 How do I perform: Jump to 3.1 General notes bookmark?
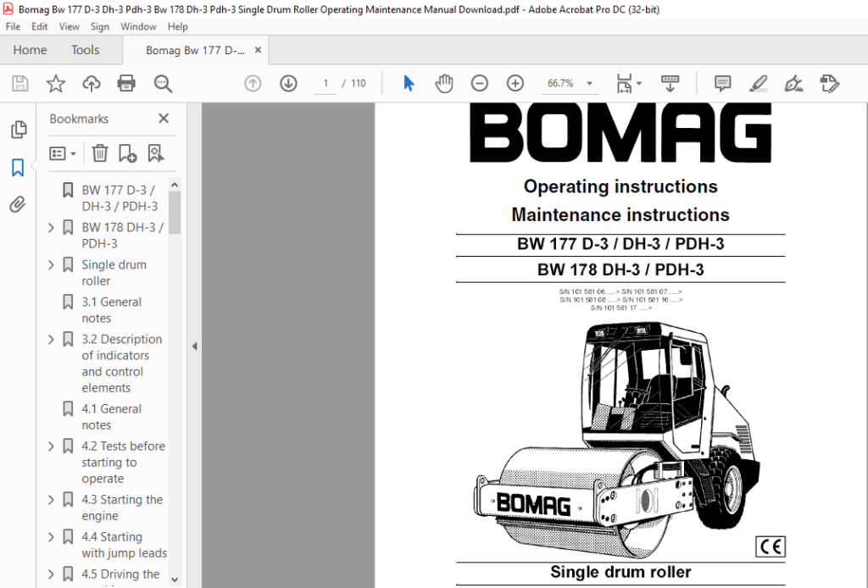(111, 310)
